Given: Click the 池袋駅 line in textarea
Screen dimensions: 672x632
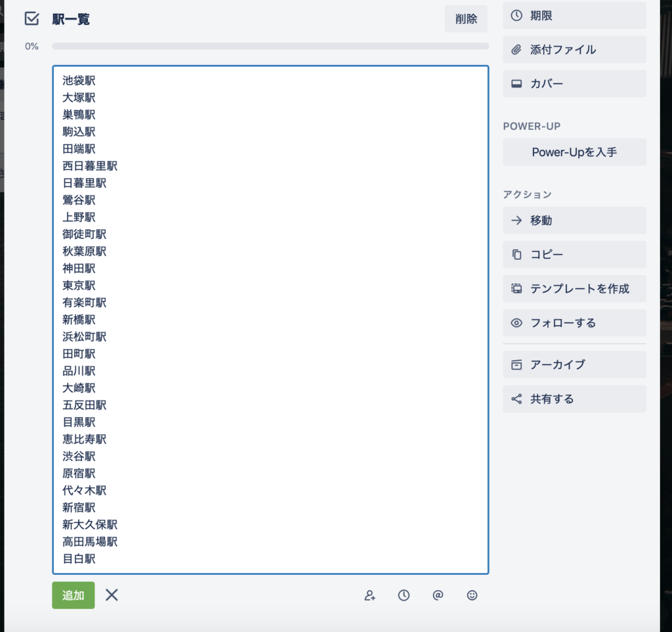Looking at the screenshot, I should click(x=79, y=81).
